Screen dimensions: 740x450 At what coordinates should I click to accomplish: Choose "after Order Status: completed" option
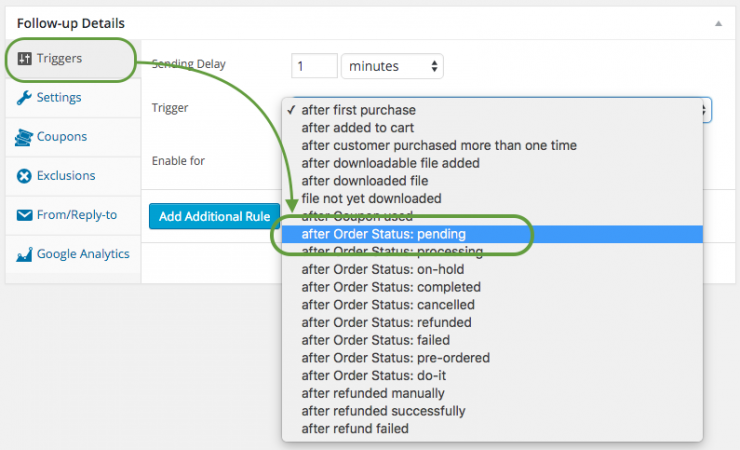click(x=492, y=287)
